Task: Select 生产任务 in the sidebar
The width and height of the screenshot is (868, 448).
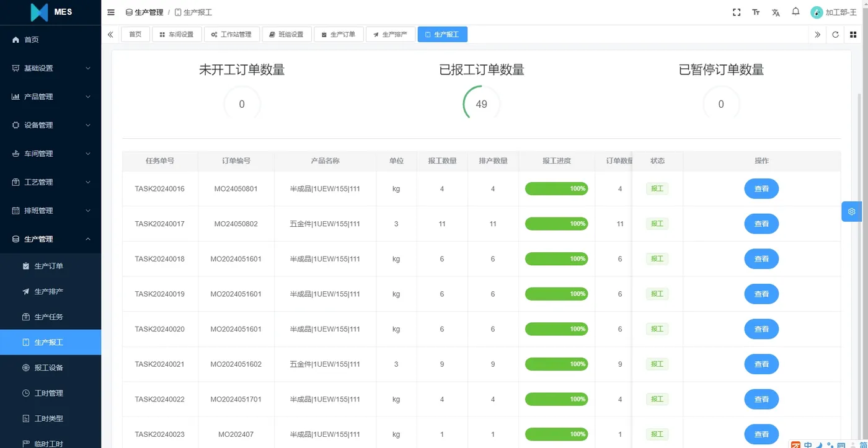Action: point(46,316)
